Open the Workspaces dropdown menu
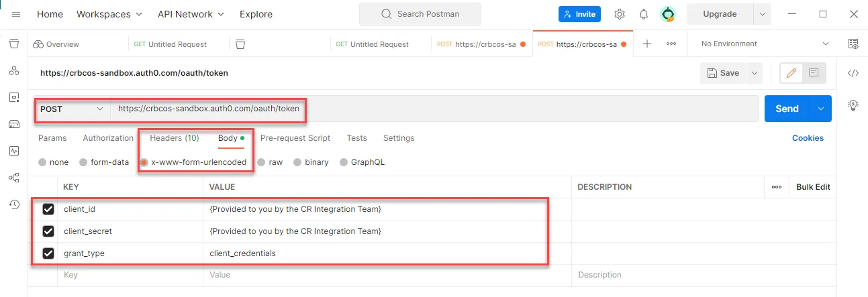The height and width of the screenshot is (297, 868). 109,14
